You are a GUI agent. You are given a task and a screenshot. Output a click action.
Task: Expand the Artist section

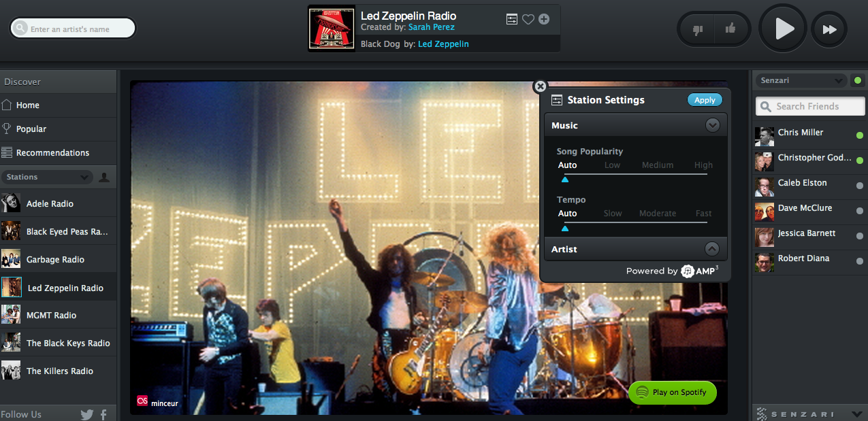click(711, 249)
